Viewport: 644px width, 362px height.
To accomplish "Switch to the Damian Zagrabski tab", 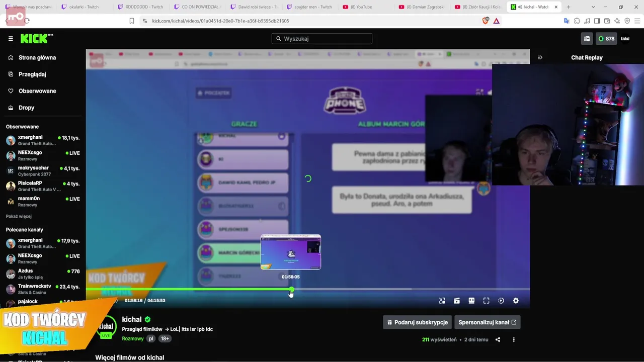I will tap(423, 7).
